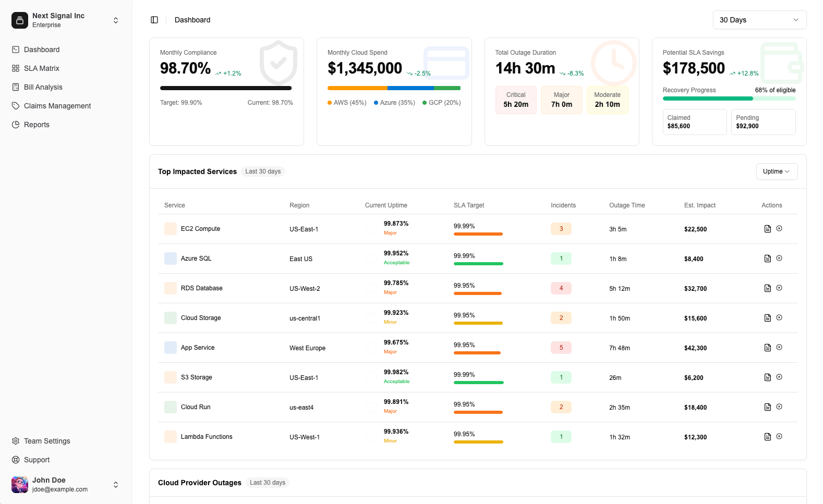The image size is (823, 504).
Task: Open Team Settings
Action: coord(47,441)
